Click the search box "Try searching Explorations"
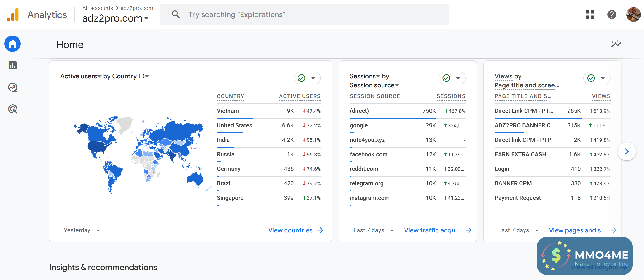This screenshot has width=644, height=280. coord(304,14)
